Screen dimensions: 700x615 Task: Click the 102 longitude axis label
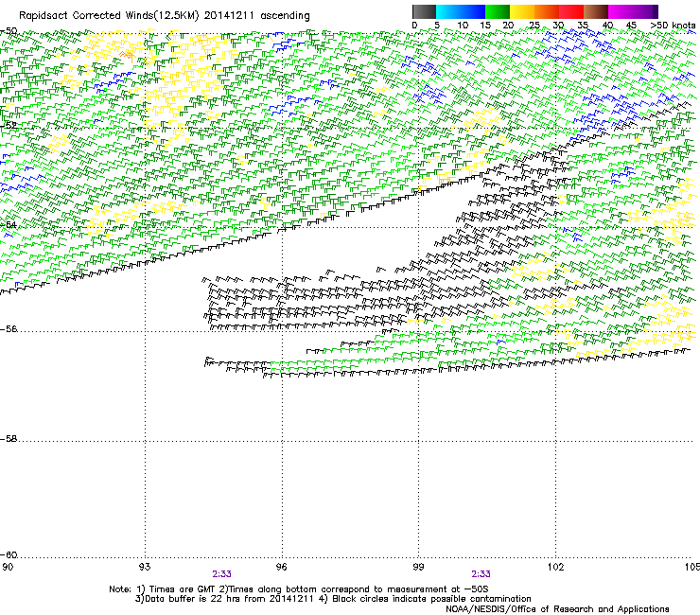[555, 567]
